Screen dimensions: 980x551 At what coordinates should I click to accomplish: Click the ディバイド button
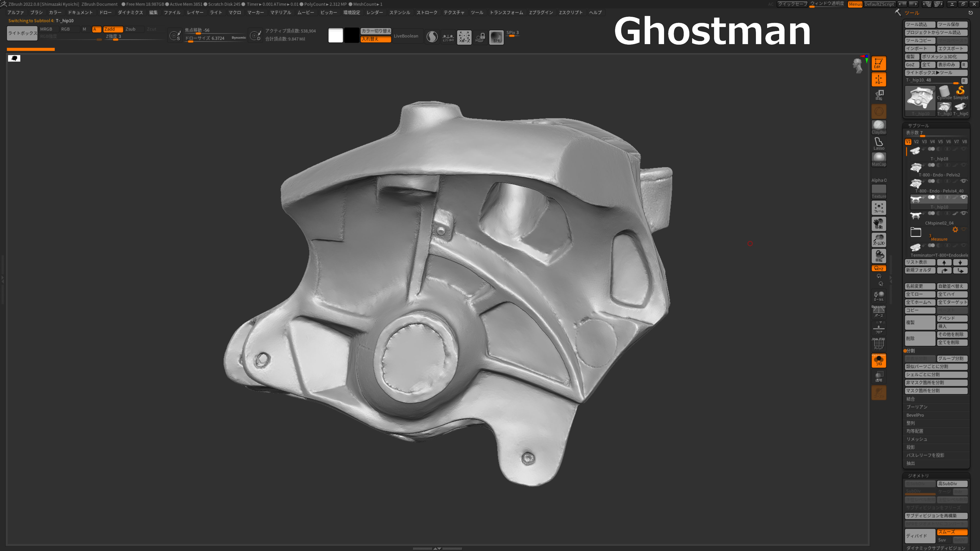click(x=920, y=536)
